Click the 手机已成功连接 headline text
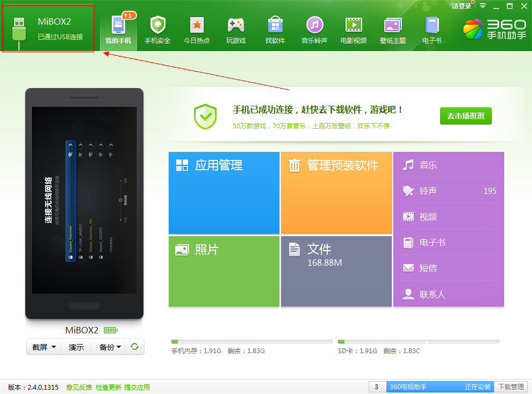Screen dimensions: 532x394 318,110
